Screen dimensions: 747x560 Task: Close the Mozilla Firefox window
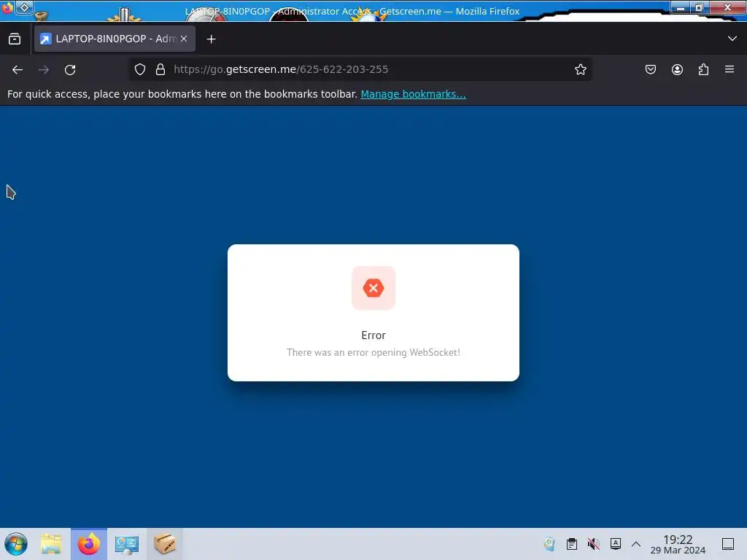[727, 7]
